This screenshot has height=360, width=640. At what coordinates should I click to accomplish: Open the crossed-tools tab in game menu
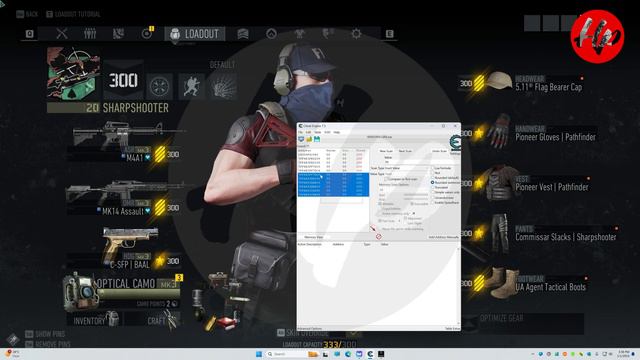click(62, 33)
